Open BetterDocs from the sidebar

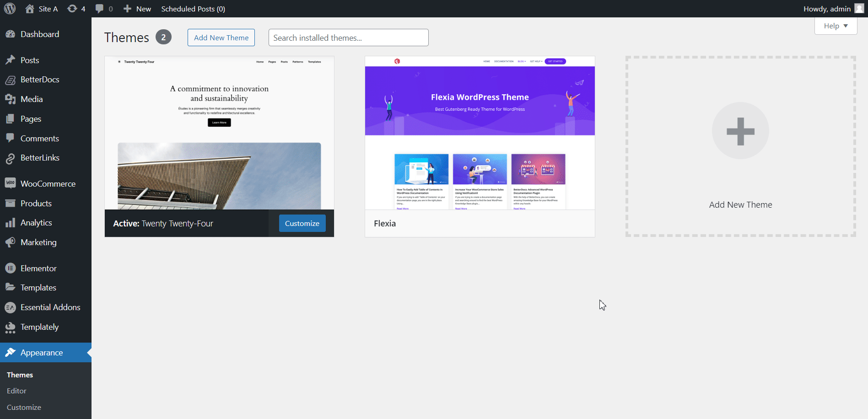tap(11, 79)
